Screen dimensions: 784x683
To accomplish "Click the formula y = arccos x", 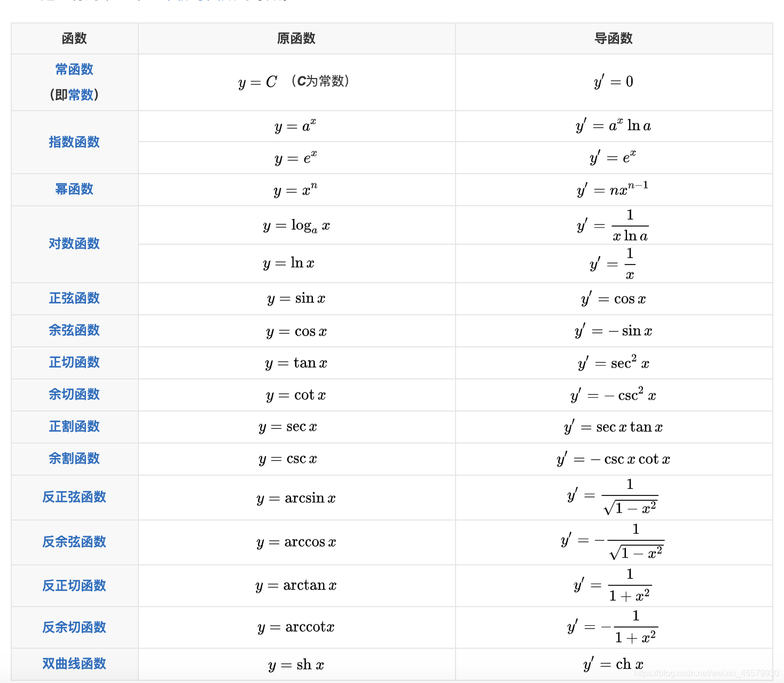I will point(296,542).
